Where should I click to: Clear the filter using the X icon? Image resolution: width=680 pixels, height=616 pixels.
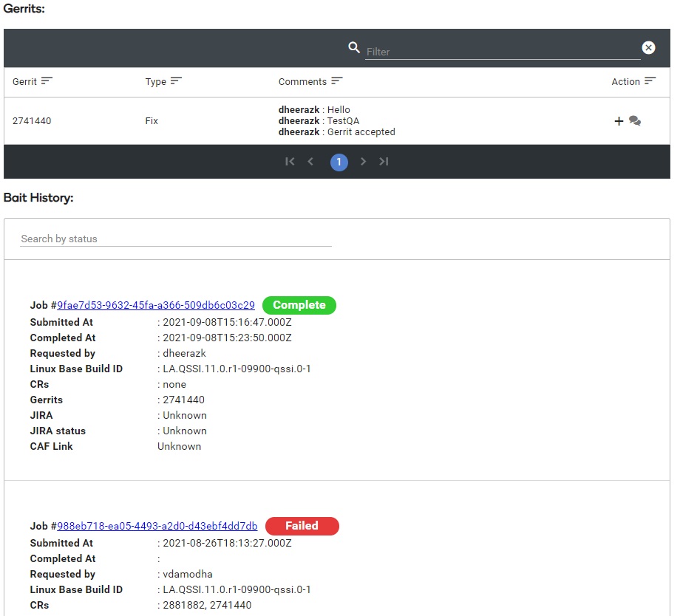tap(648, 47)
